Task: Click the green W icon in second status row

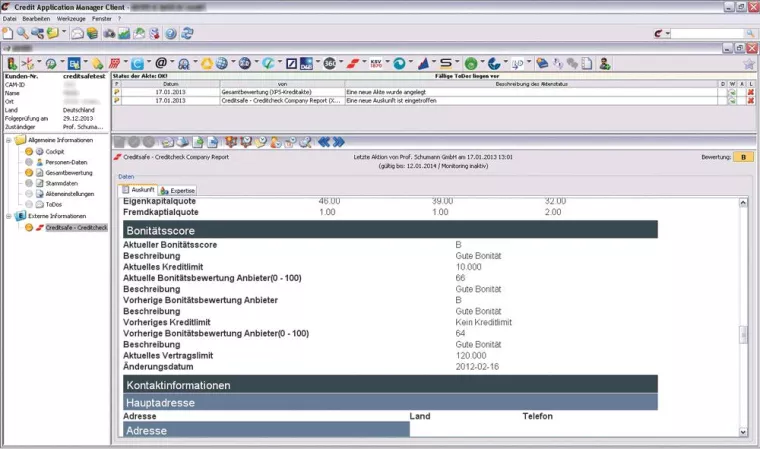Action: tap(732, 101)
